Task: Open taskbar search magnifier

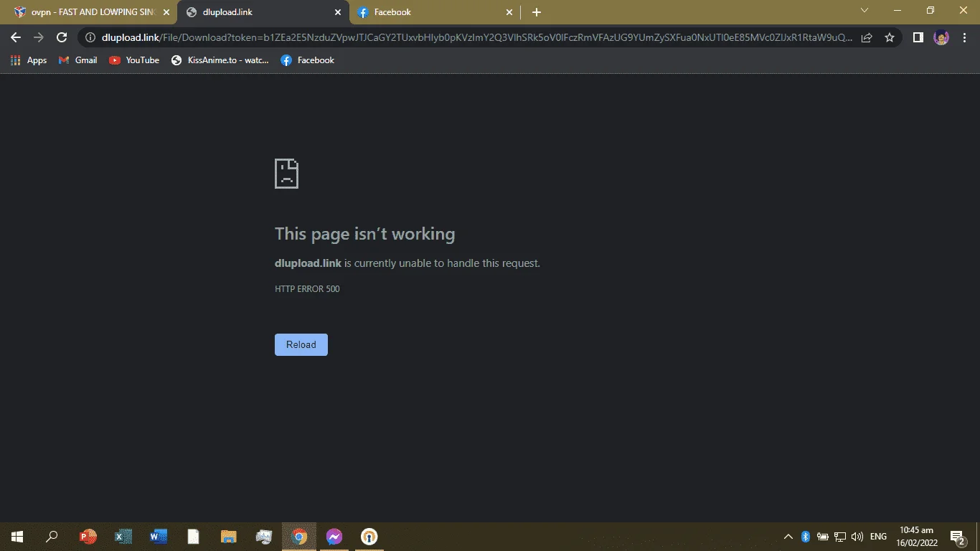Action: pyautogui.click(x=52, y=537)
